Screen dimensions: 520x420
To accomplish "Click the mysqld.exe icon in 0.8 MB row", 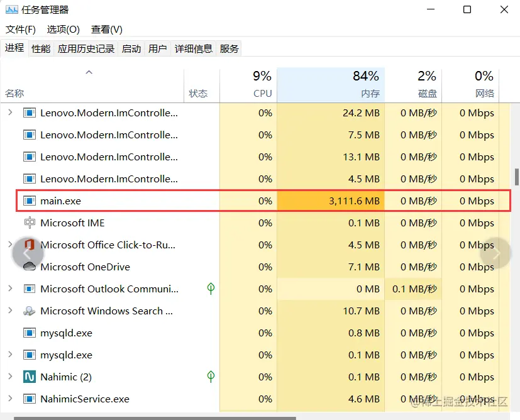I will click(x=30, y=333).
